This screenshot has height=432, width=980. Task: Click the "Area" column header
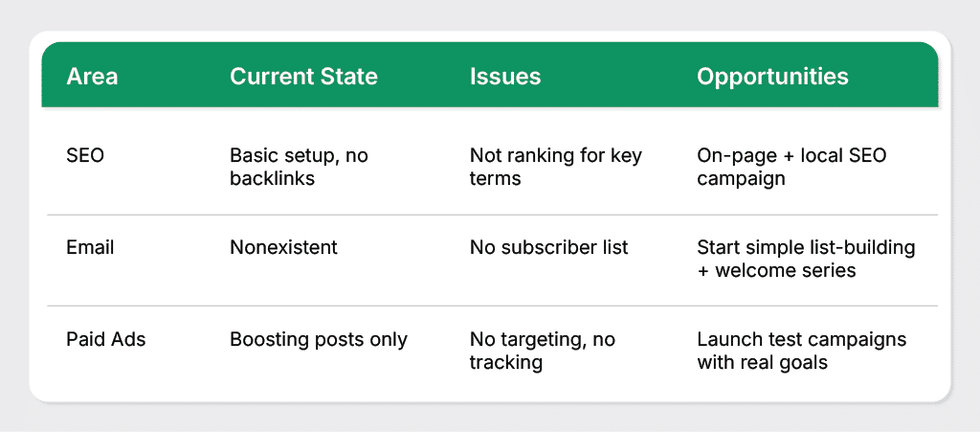(92, 78)
